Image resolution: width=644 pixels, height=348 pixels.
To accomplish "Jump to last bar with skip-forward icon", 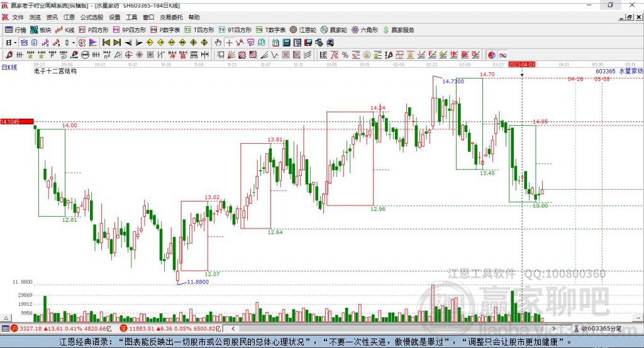I will coord(117,43).
